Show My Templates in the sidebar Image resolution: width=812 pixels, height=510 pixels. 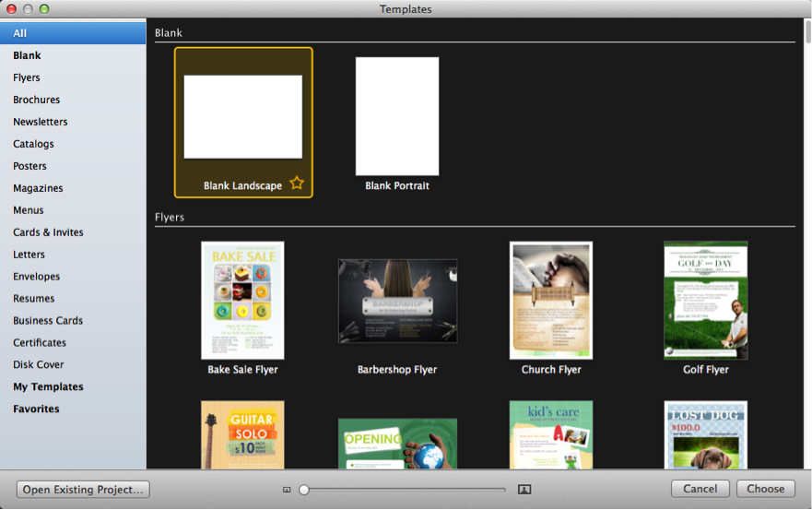[x=48, y=386]
